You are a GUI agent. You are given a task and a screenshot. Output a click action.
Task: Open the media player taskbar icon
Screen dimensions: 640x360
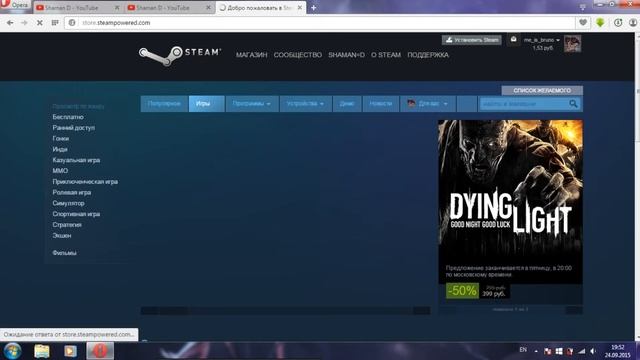tap(70, 351)
